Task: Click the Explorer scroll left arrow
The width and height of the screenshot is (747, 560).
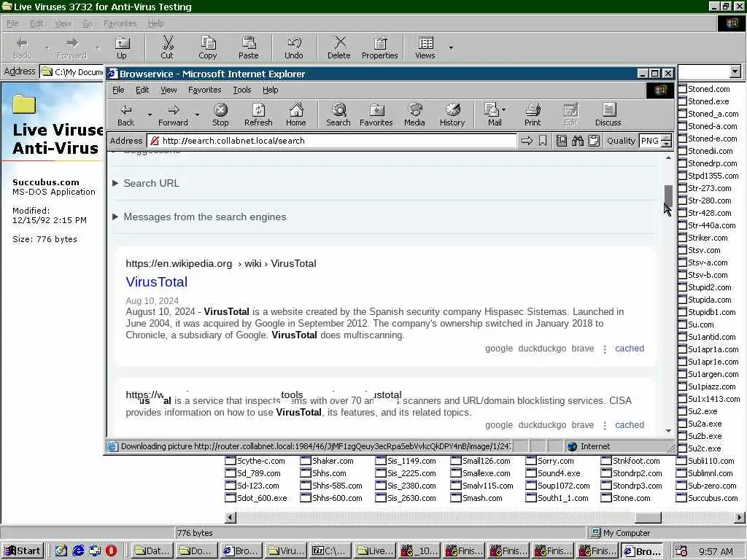Action: coord(230,518)
